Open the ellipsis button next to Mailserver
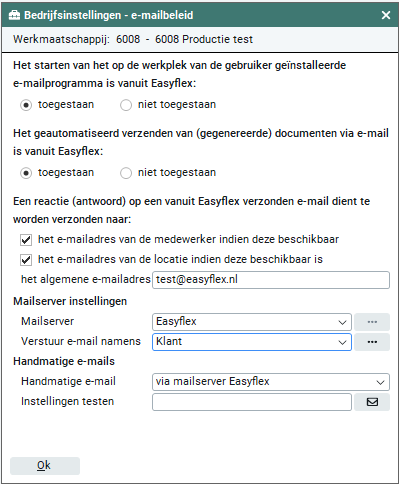Screen dimensions: 400x484 [372, 322]
